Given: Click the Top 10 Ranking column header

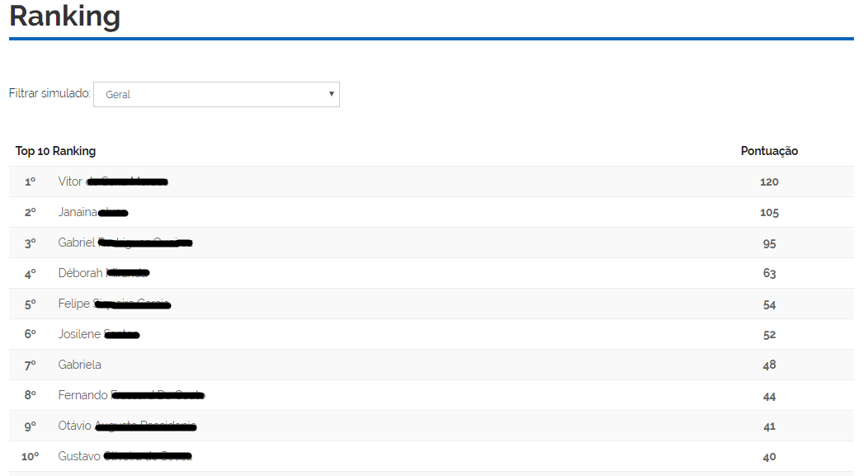Looking at the screenshot, I should [x=55, y=151].
